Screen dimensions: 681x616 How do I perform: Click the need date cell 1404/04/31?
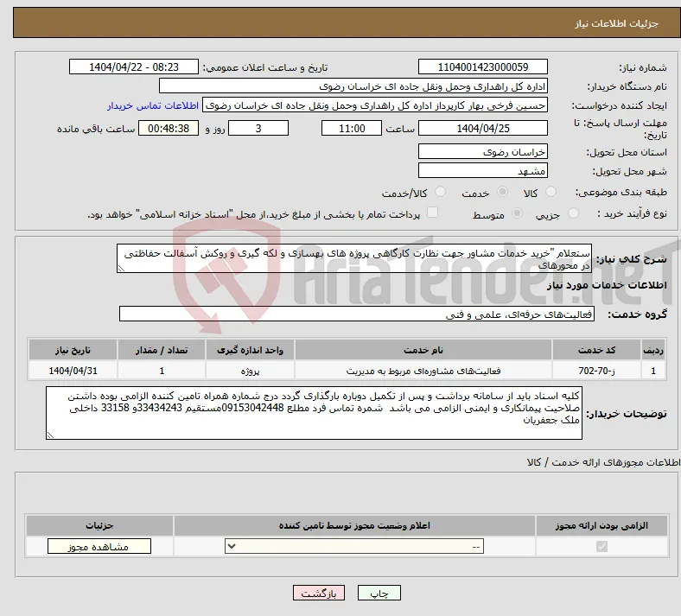pyautogui.click(x=73, y=371)
